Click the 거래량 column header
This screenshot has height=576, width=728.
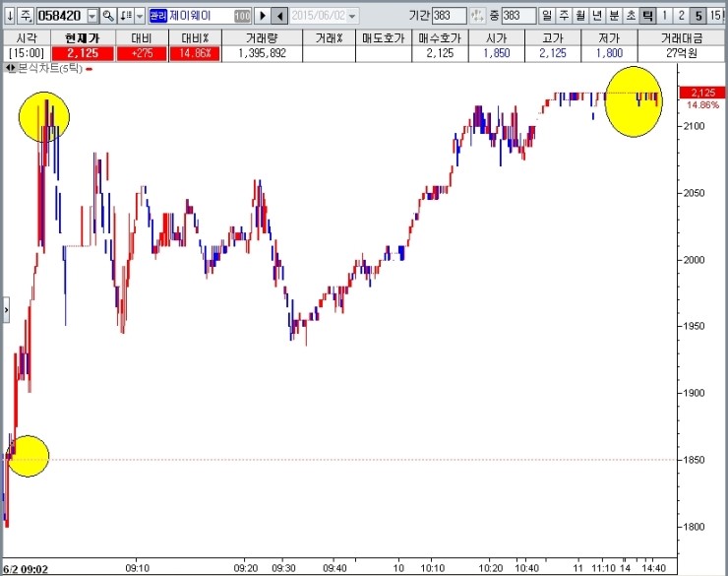(262, 37)
